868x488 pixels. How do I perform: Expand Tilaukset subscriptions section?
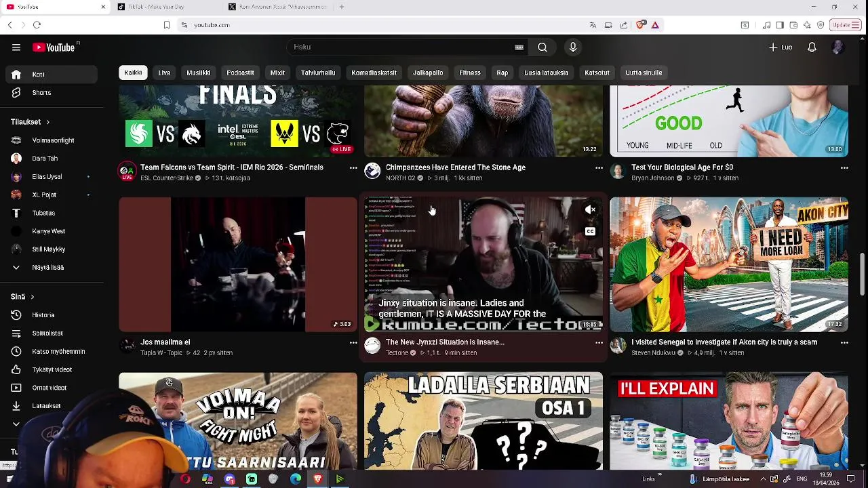(x=31, y=122)
